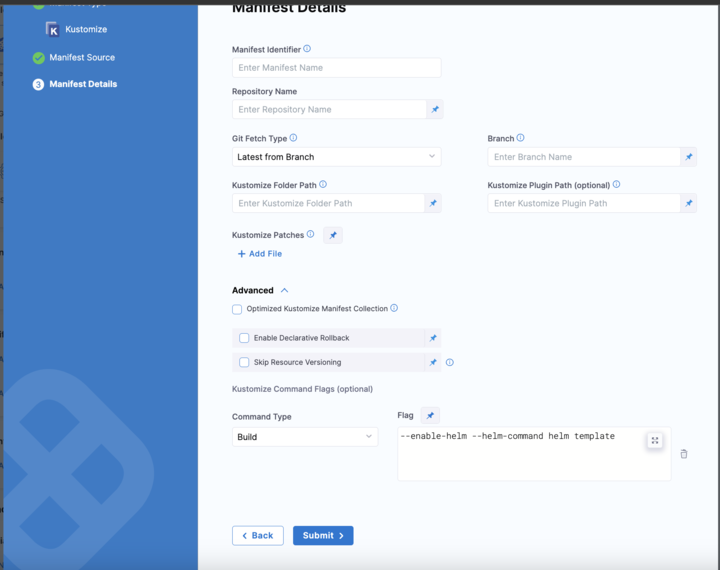Click pin icon next to Branch field
Screen dimensions: 720x570
click(x=688, y=157)
